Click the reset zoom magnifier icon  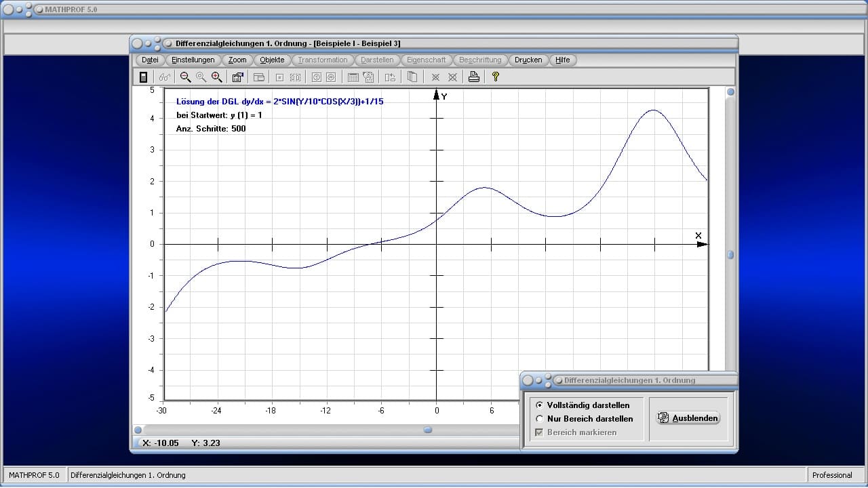(201, 77)
